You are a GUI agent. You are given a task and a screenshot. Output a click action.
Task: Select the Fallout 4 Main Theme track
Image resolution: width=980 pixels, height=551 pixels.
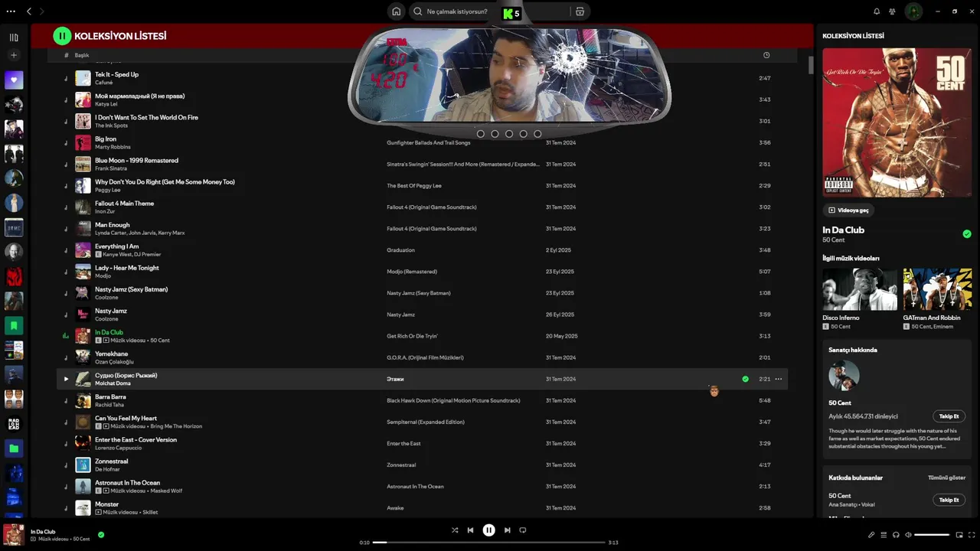[423, 207]
